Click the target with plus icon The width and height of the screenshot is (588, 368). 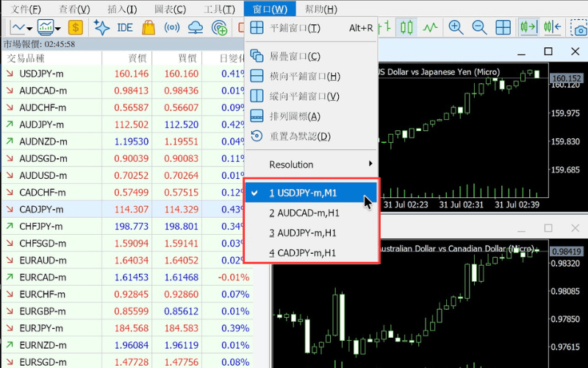point(219,27)
